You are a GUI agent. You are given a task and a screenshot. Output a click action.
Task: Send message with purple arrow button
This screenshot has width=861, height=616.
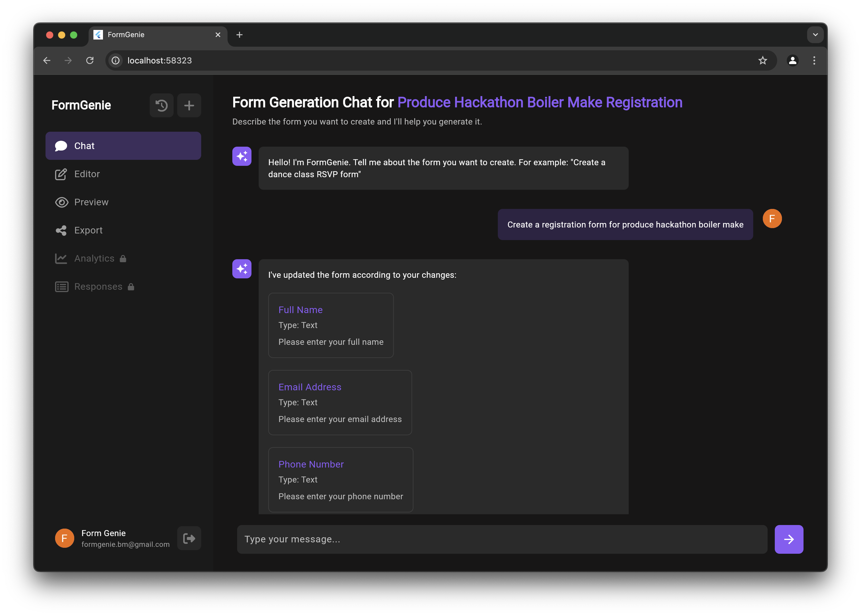pyautogui.click(x=789, y=539)
